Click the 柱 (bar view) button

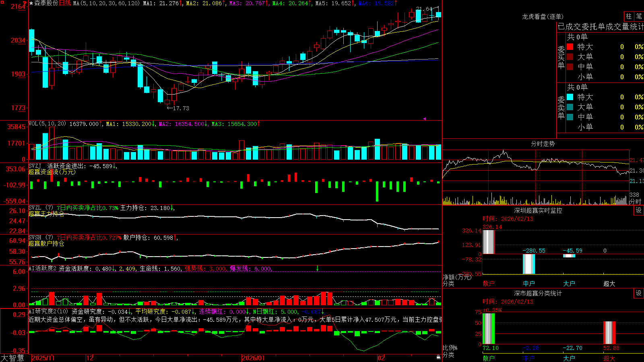click(629, 16)
